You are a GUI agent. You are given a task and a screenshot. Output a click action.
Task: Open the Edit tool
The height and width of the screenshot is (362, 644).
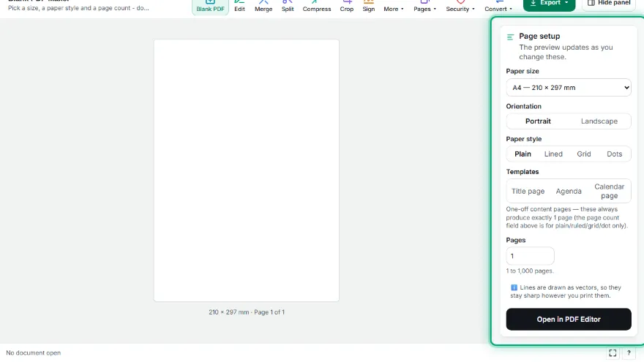239,6
